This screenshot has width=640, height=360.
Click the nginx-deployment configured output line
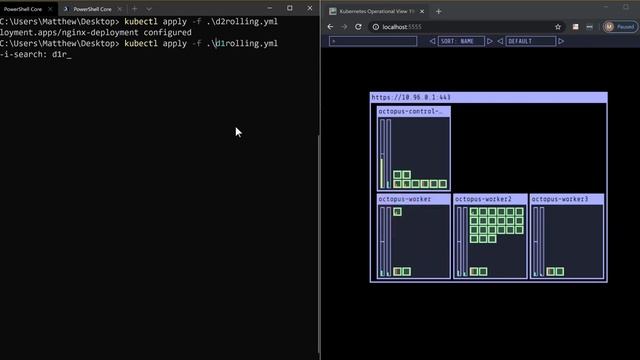click(96, 33)
